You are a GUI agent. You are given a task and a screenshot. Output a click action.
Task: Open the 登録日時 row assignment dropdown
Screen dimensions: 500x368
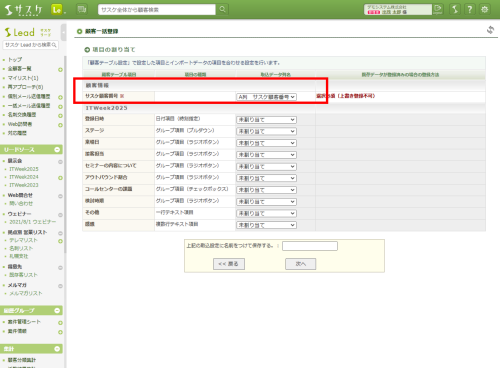(x=266, y=120)
